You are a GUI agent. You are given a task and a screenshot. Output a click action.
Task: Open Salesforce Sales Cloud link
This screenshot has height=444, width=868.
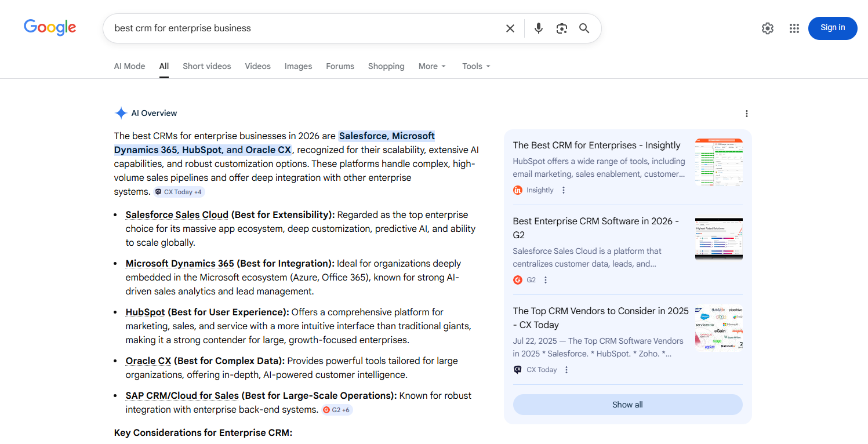tap(177, 214)
